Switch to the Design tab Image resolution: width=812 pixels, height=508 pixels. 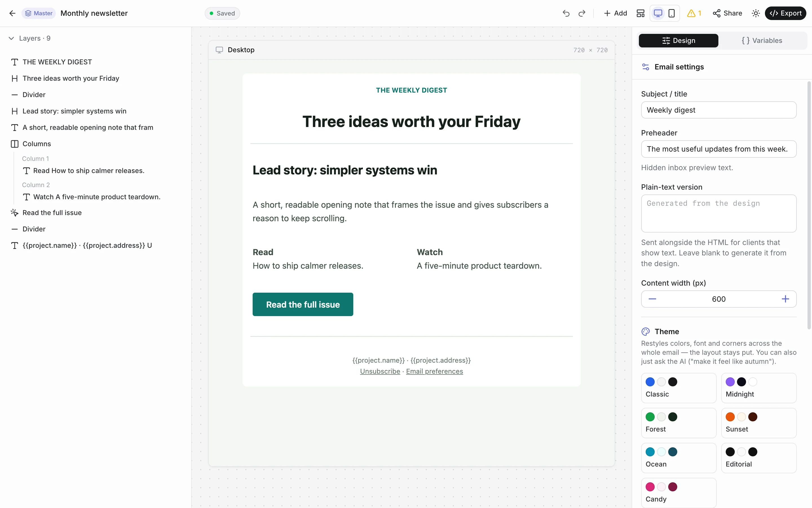coord(678,41)
